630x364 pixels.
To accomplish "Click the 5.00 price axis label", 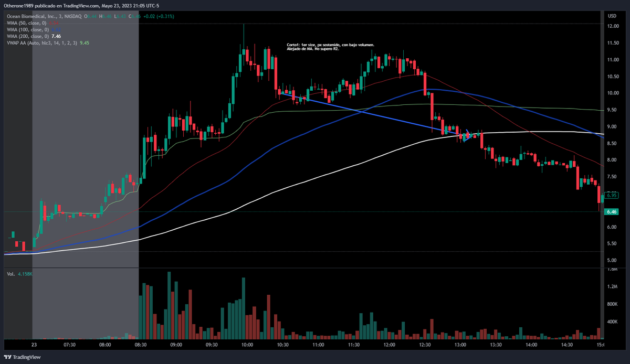I will point(612,261).
